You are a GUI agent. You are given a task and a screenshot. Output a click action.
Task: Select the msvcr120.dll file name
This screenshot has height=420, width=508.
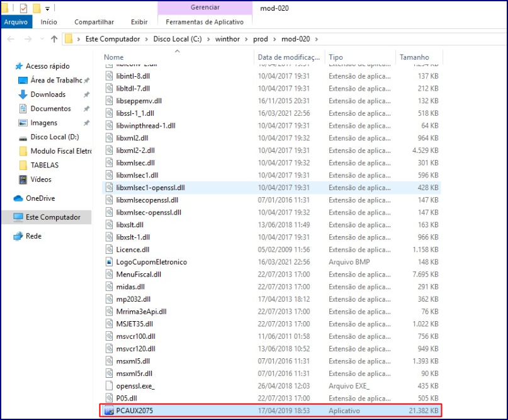tap(136, 349)
